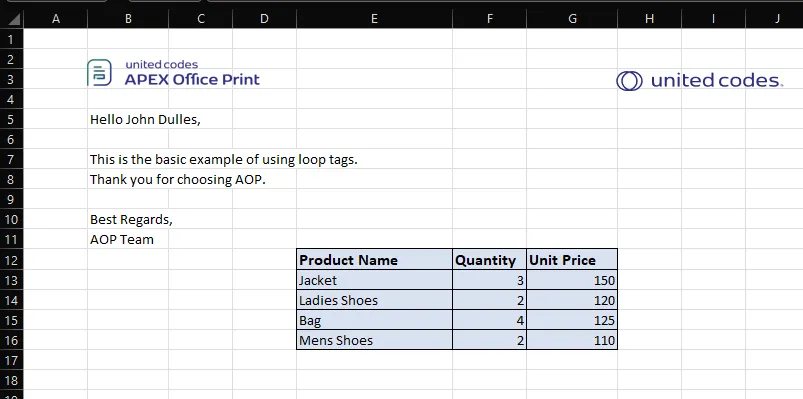Image resolution: width=803 pixels, height=399 pixels.
Task: Select row 1 header
Action: pos(12,39)
